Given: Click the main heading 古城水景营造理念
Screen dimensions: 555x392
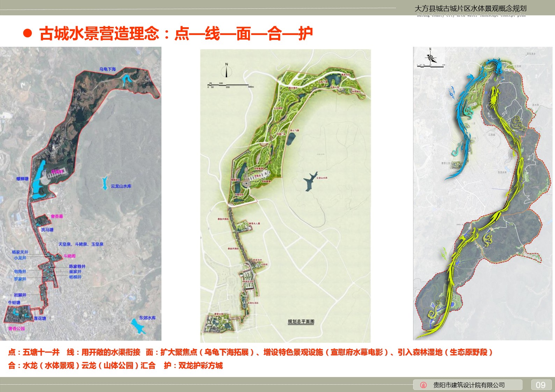Looking at the screenshot, I should [x=99, y=34].
